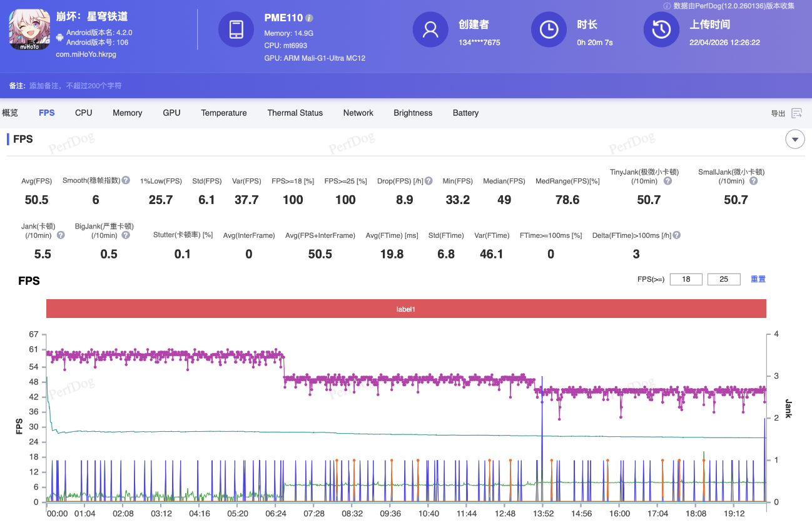
Task: Go to the 概览 overview tab
Action: tap(10, 113)
